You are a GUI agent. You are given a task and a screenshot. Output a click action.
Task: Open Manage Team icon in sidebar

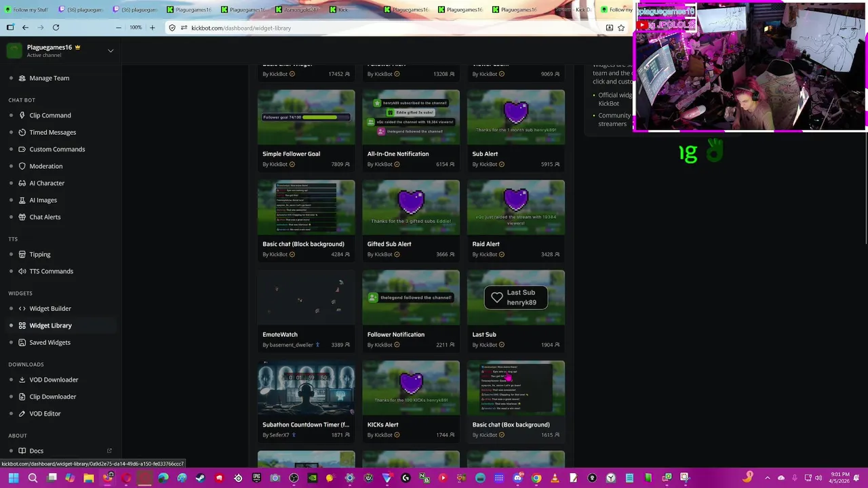point(22,78)
